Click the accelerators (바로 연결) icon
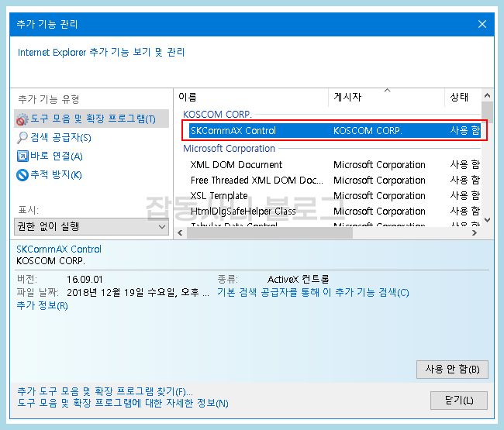The height and width of the screenshot is (430, 504). click(22, 157)
